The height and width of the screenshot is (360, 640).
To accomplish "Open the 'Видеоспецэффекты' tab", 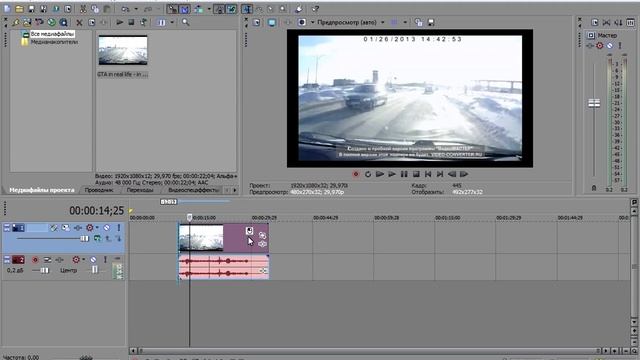I will (194, 190).
